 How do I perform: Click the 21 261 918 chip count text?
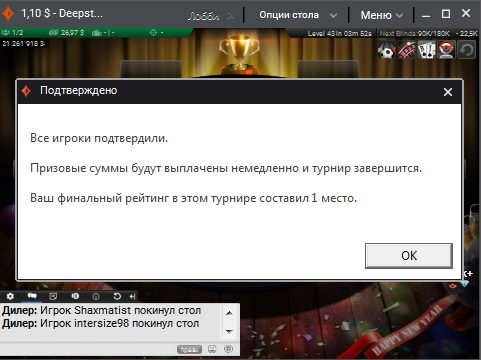click(x=23, y=44)
